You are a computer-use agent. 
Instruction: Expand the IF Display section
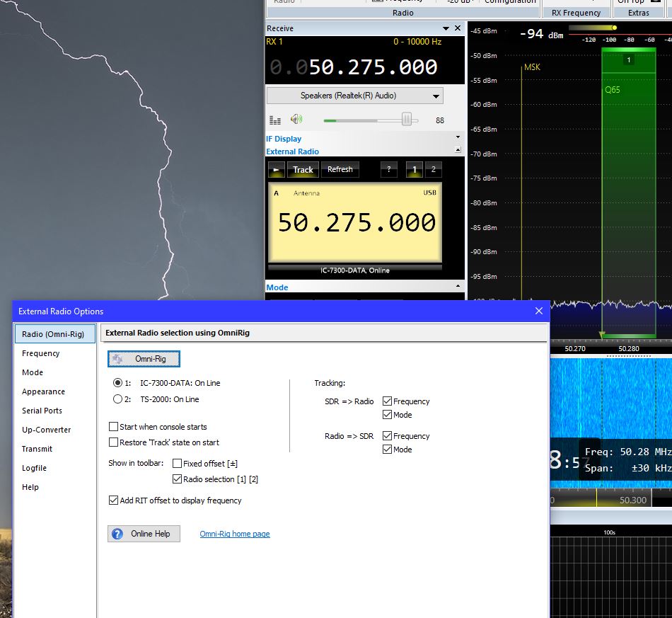tap(458, 138)
